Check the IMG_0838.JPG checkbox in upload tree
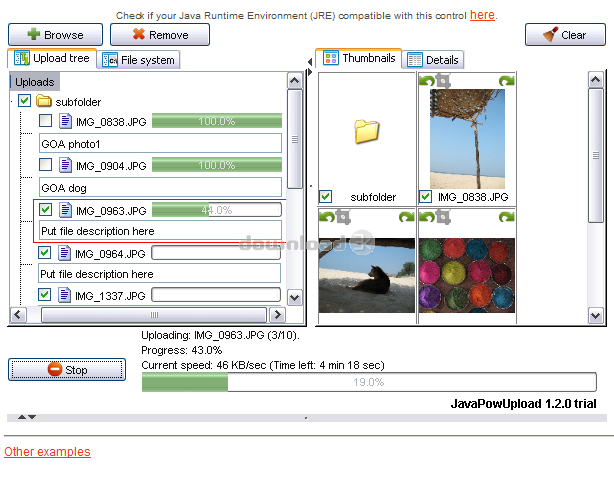The width and height of the screenshot is (614, 484). (45, 121)
